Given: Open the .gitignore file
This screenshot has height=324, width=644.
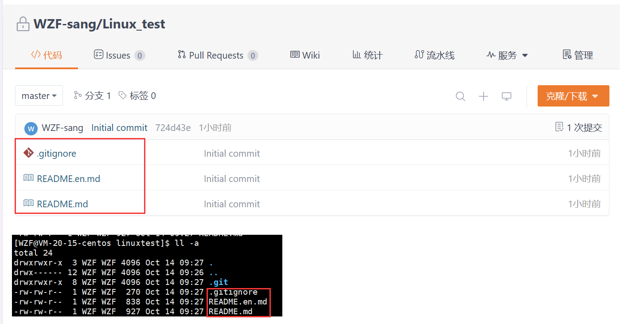Looking at the screenshot, I should click(x=56, y=153).
